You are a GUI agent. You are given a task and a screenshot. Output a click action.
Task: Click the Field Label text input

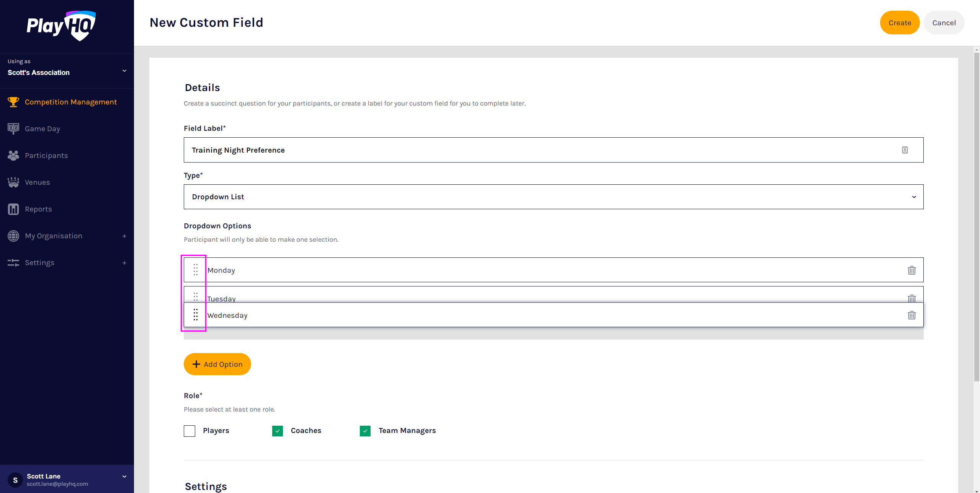pyautogui.click(x=536, y=150)
